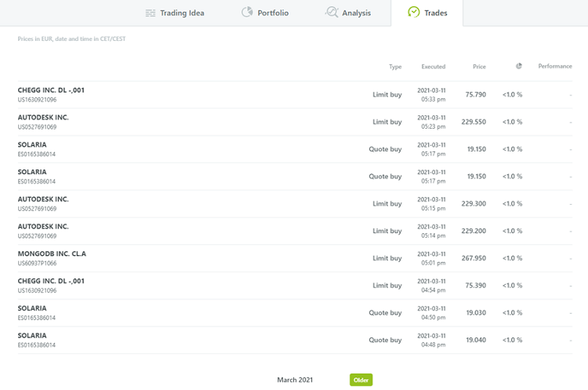The width and height of the screenshot is (588, 390).
Task: Click the portfolio weight pie column icon
Action: coord(519,66)
